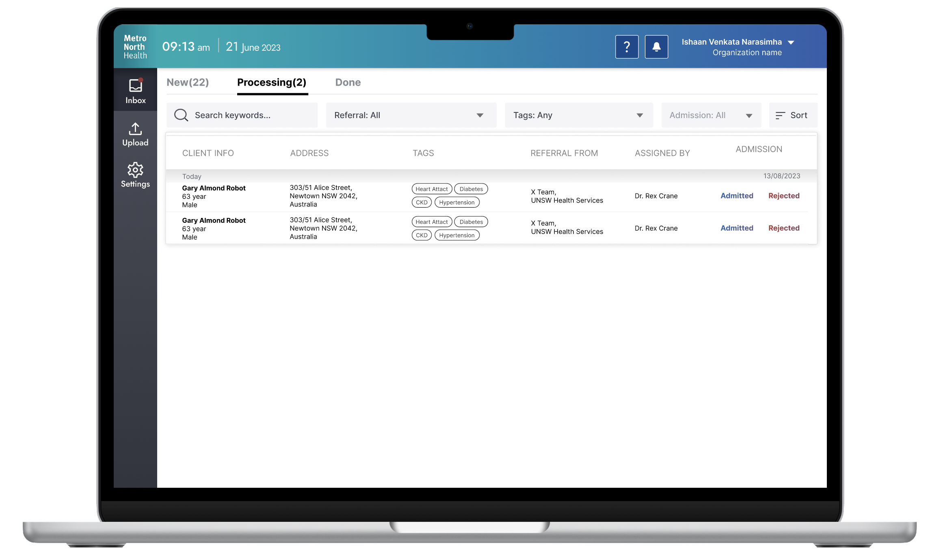Mark second referral as Rejected
Viewport: 930px width, 560px height.
tap(783, 228)
